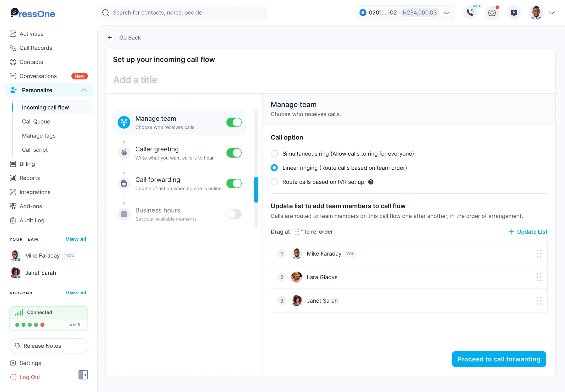The image size is (565, 392).
Task: Click the support notification icon in the header
Action: [x=492, y=12]
